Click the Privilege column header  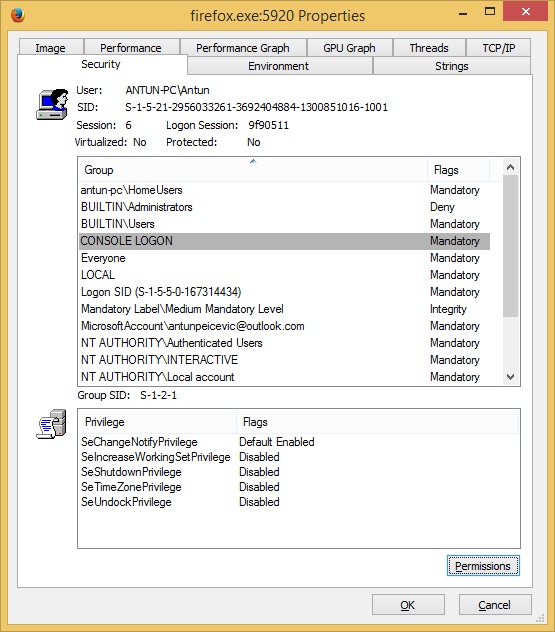157,422
